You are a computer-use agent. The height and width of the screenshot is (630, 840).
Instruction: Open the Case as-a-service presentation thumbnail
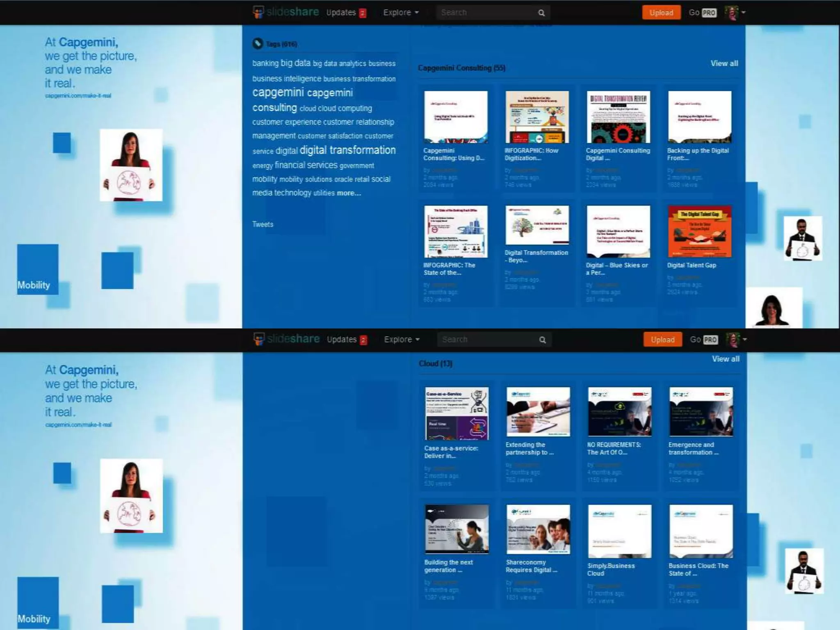[457, 413]
